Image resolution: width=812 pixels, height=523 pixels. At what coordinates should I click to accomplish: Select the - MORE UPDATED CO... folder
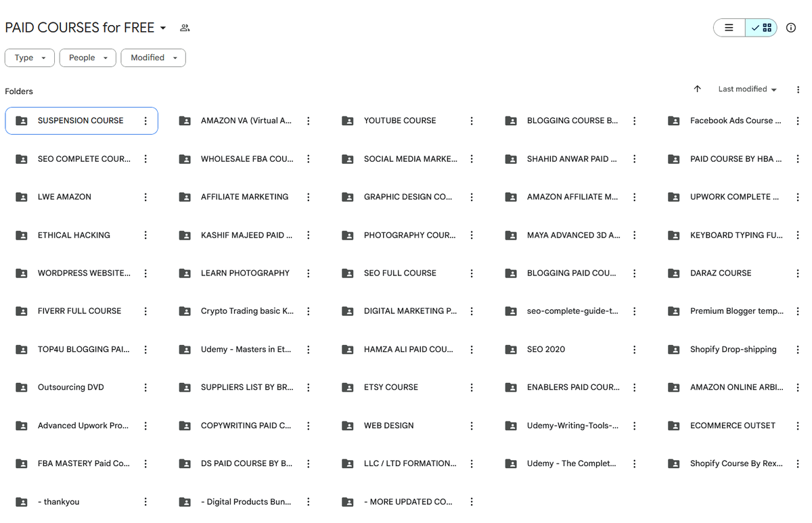[x=407, y=502]
